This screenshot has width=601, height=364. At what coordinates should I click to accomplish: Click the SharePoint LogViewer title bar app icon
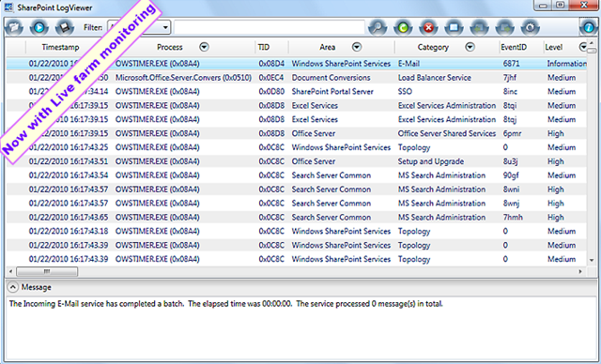coord(8,7)
